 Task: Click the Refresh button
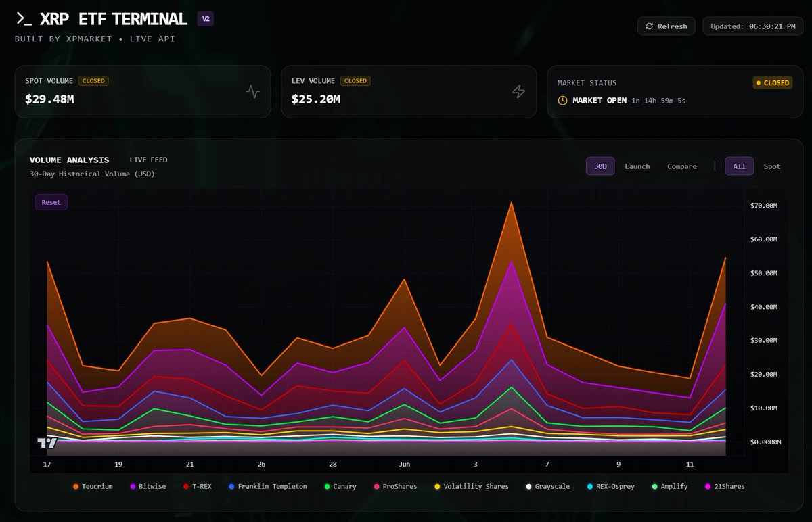(x=667, y=26)
